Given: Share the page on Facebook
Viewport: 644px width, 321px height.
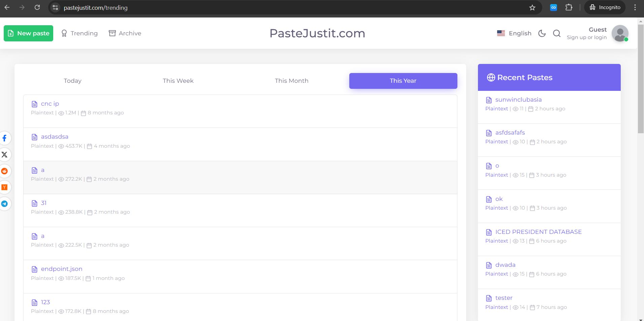Looking at the screenshot, I should coord(5,138).
